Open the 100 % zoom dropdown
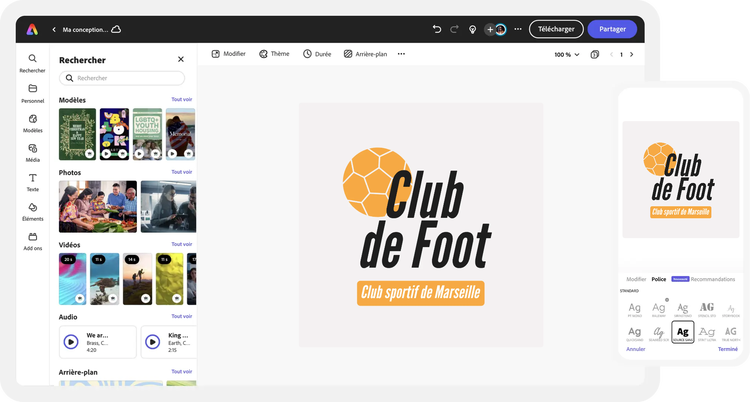The image size is (750, 402). point(566,54)
